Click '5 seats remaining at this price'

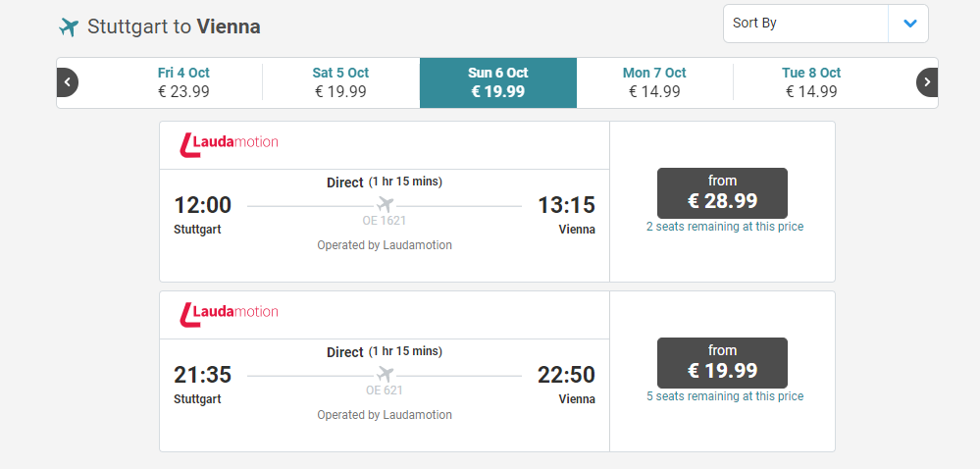[x=724, y=396]
